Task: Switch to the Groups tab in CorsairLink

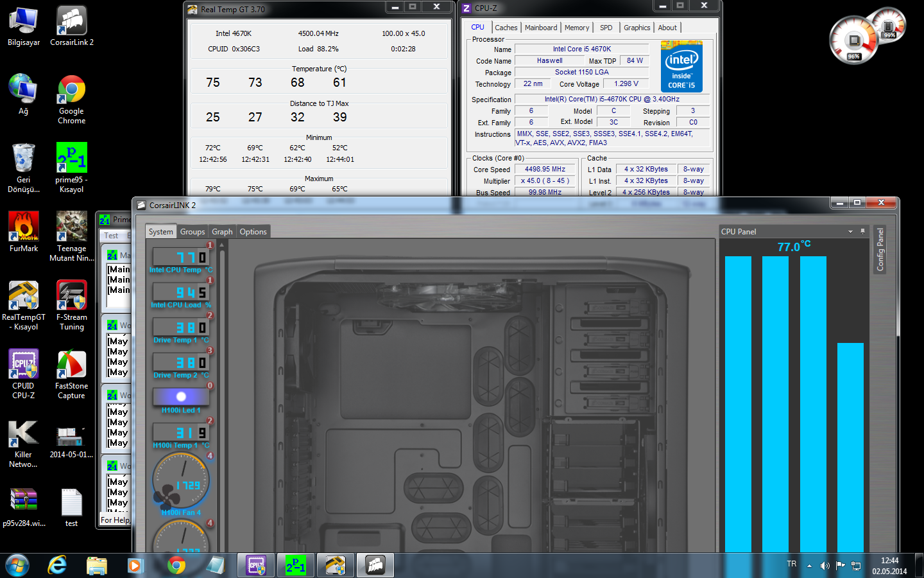Action: pos(192,232)
